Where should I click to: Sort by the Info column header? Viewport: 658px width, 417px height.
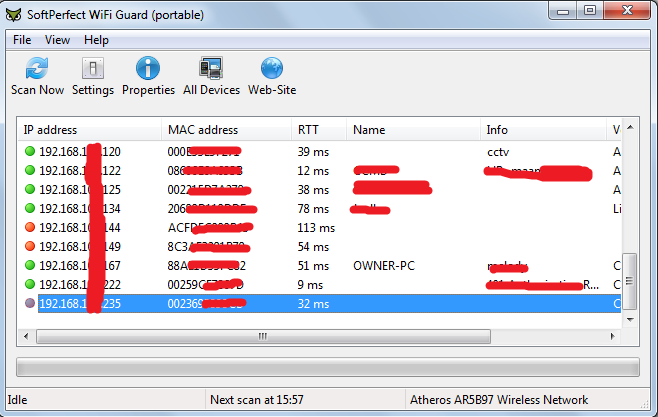[x=543, y=130]
